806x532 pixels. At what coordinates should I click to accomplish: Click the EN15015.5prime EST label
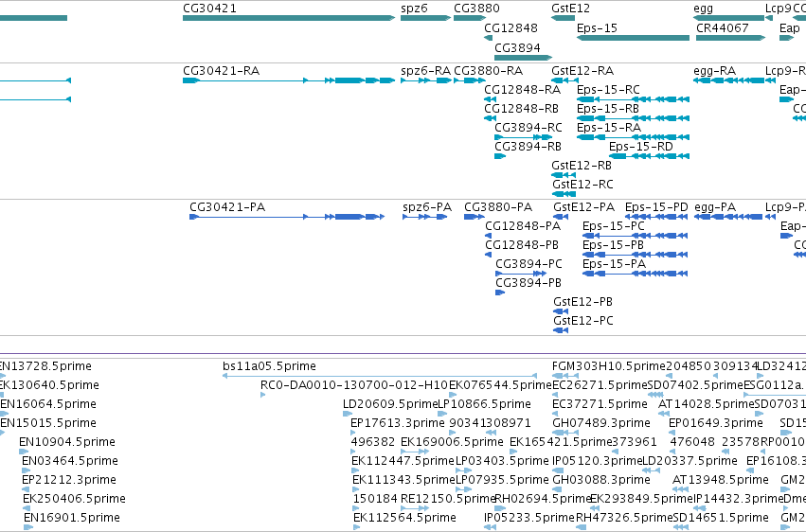coord(48,423)
